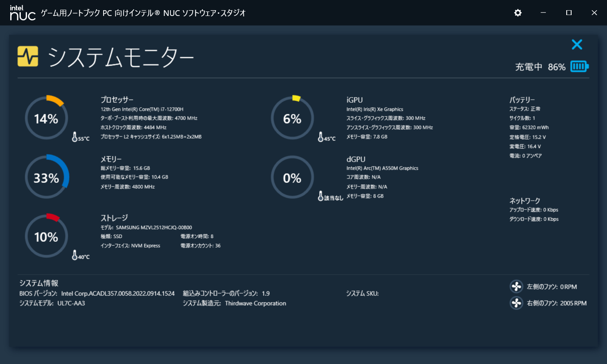Click the ストレージ section title
Viewport: 607px width, 364px height.
pos(114,218)
